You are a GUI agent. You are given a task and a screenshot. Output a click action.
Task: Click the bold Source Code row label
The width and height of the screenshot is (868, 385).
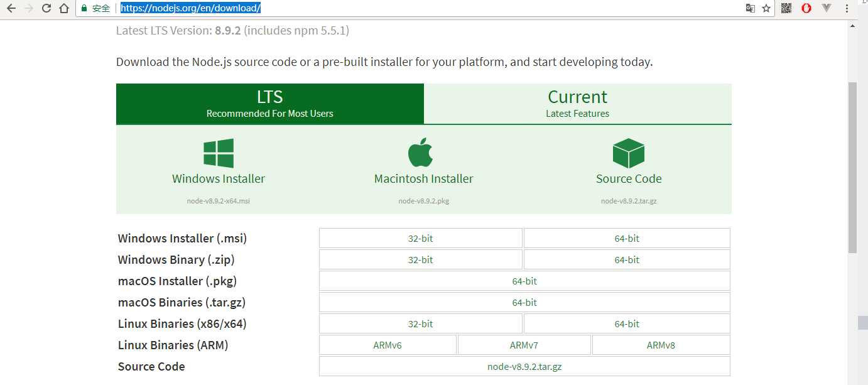pos(151,366)
